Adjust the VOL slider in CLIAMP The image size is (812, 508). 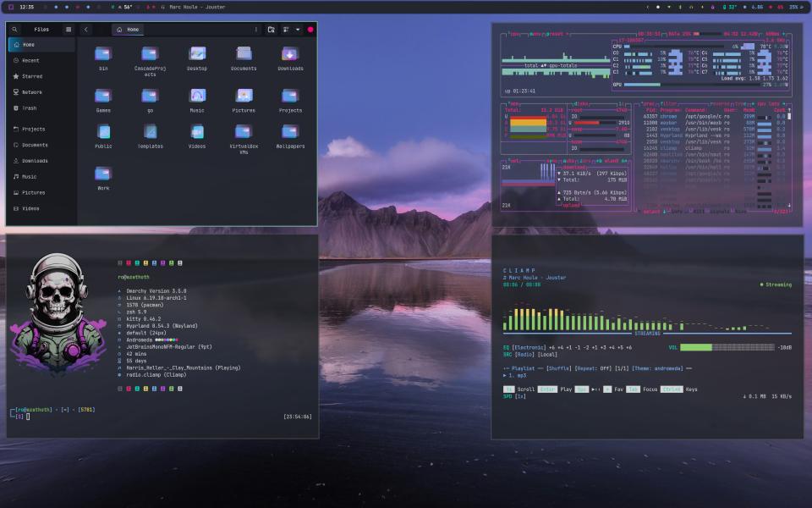[727, 348]
